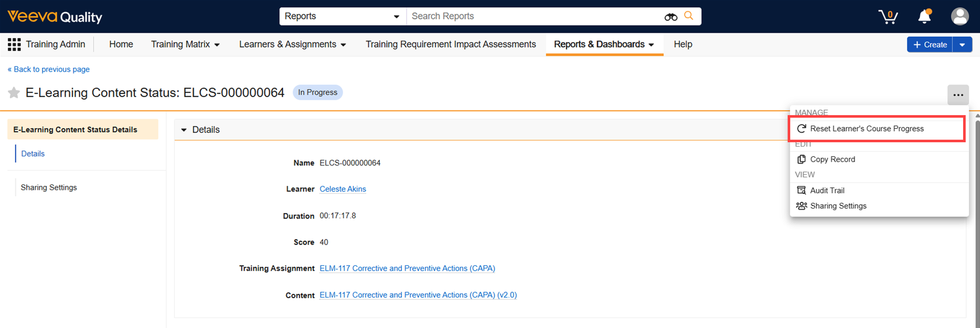Go back to previous page link
The width and height of the screenshot is (980, 328).
[x=49, y=69]
